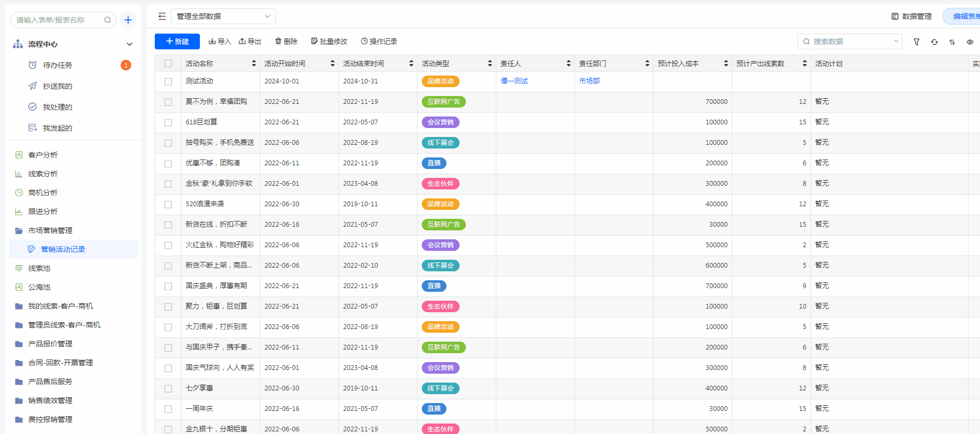Collapse the sidebar with the hamburger icon
The width and height of the screenshot is (980, 434).
[x=162, y=16]
